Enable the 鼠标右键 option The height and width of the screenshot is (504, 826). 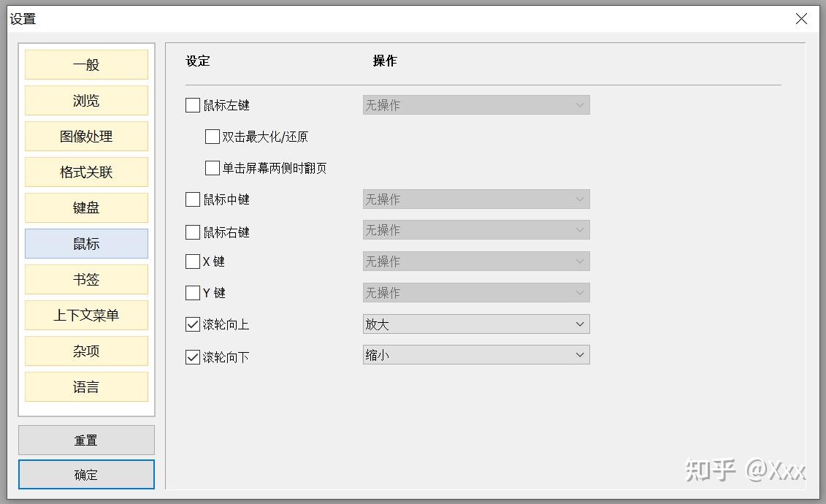[192, 231]
